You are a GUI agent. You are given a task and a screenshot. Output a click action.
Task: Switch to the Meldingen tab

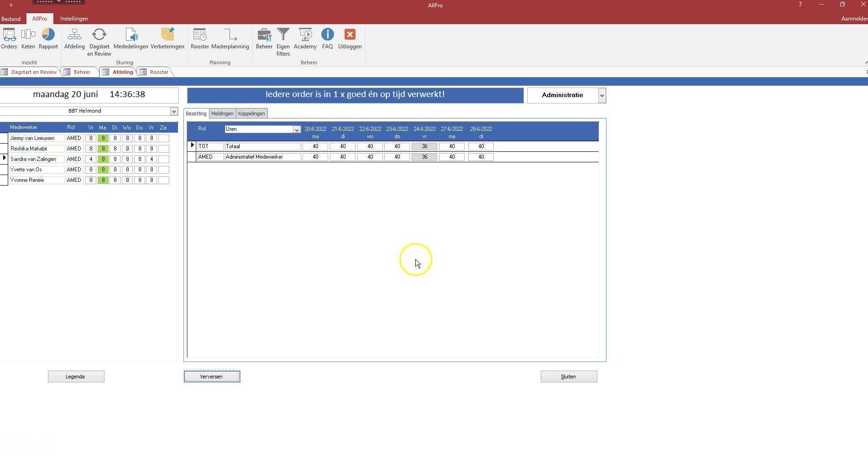[x=222, y=114]
